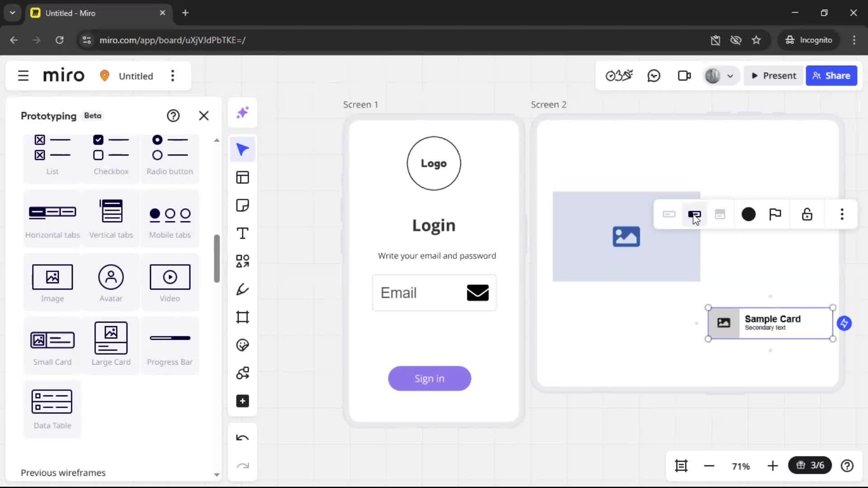Screen dimensions: 868x488
Task: Select the Logo circle on Screen 1
Action: 434,163
